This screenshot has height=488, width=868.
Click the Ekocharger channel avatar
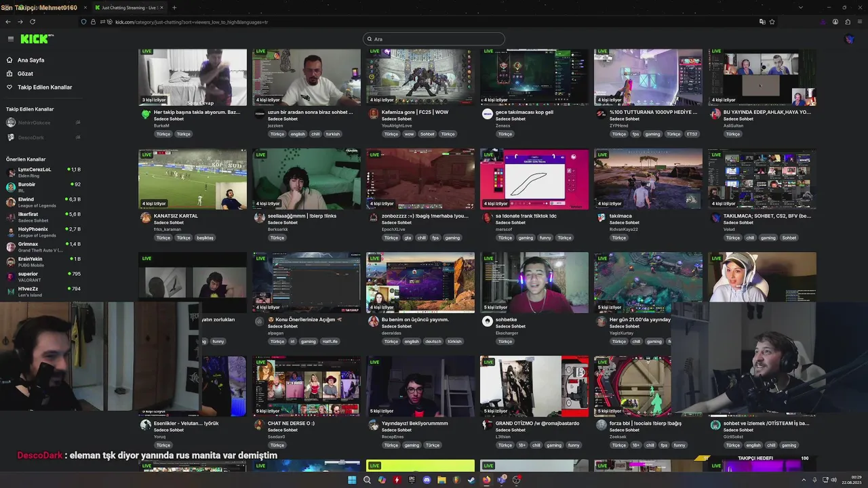click(x=487, y=321)
